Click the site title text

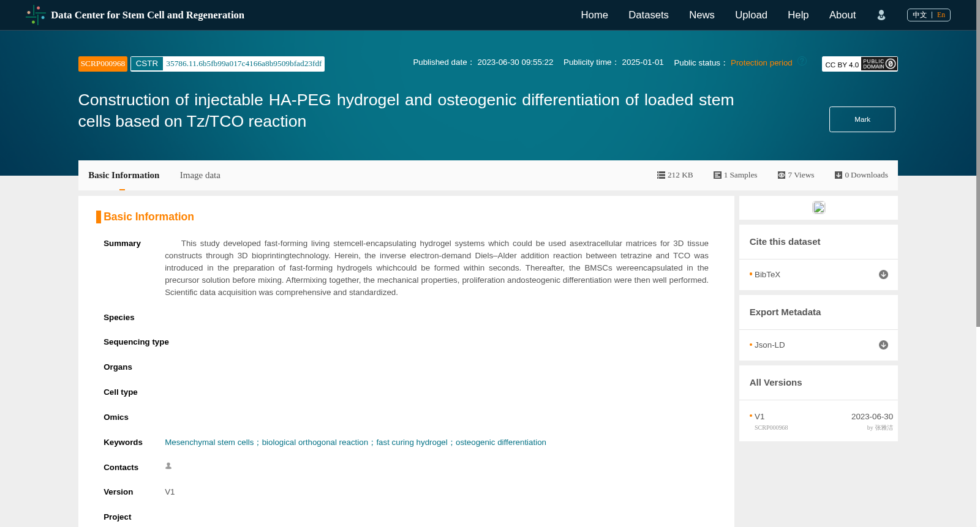point(148,15)
